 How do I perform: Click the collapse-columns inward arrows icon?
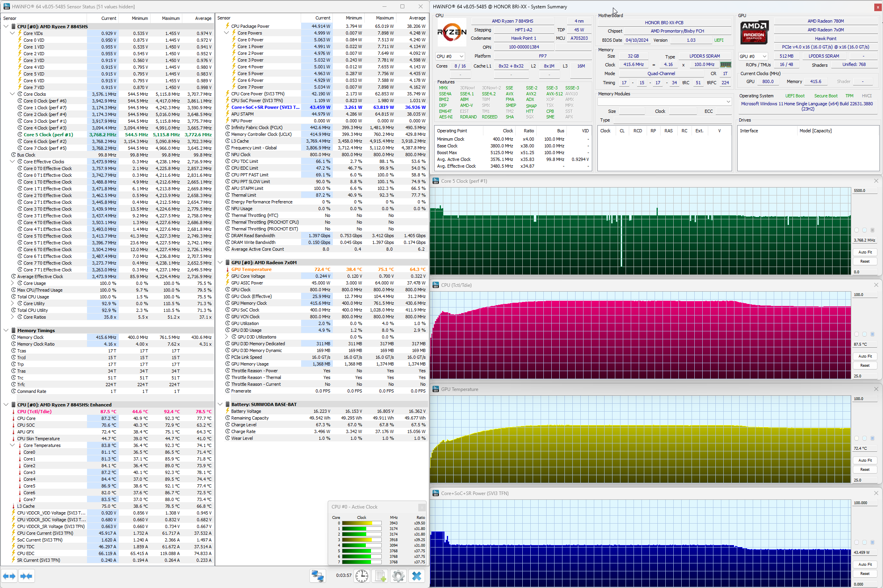pyautogui.click(x=26, y=576)
